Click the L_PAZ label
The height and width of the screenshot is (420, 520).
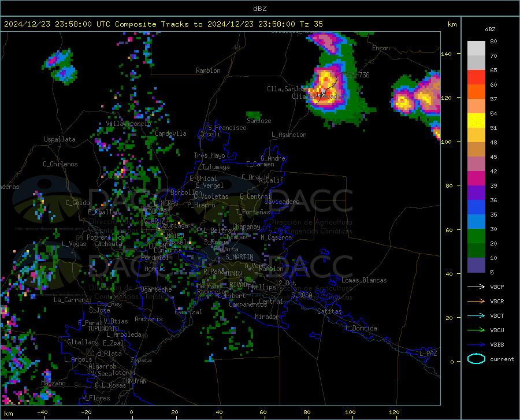pos(428,354)
